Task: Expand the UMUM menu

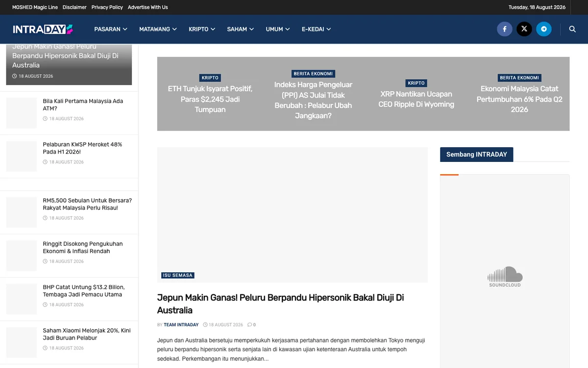Action: (x=278, y=29)
